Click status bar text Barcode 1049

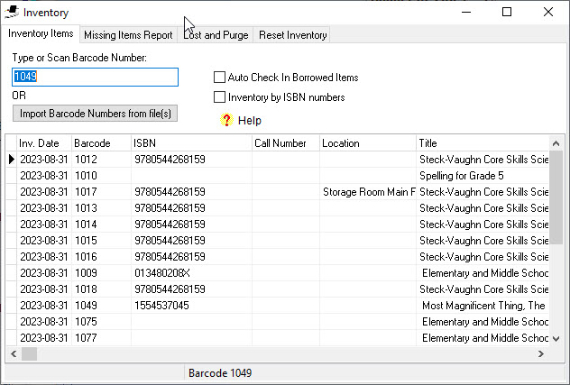220,373
